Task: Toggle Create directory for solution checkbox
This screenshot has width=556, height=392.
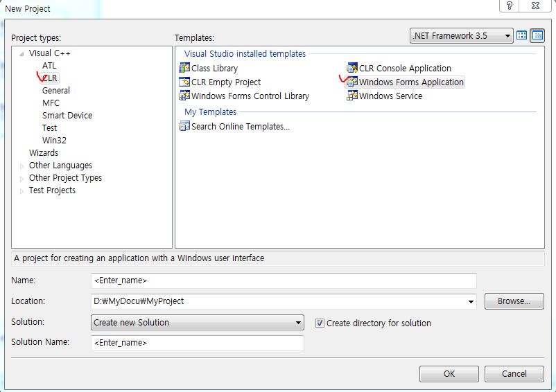Action: click(320, 323)
